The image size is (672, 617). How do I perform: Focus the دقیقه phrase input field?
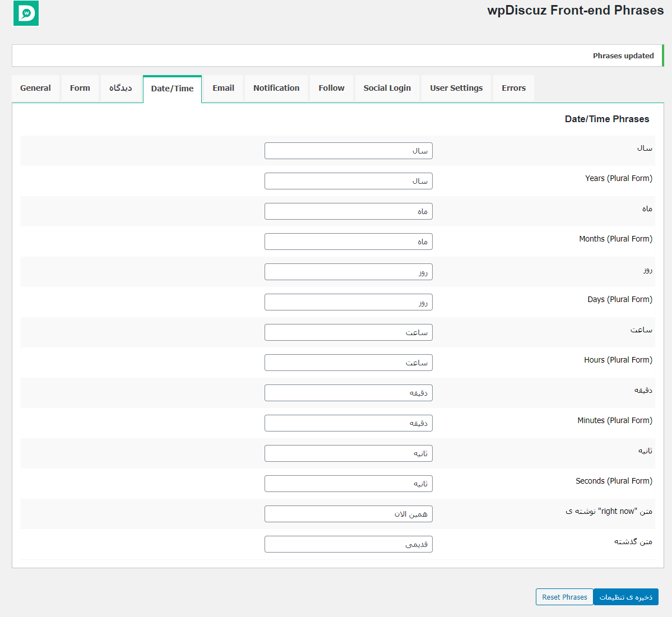pos(349,393)
